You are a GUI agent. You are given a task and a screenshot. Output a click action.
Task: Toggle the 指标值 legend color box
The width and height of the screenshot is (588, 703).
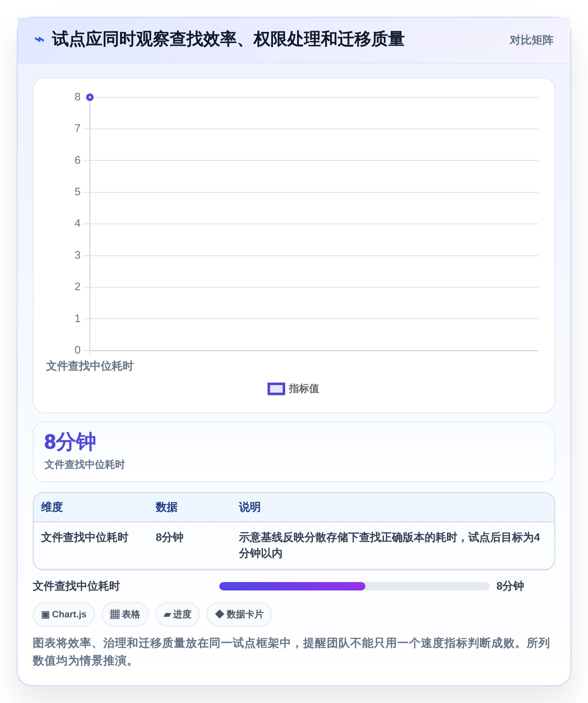pyautogui.click(x=276, y=389)
